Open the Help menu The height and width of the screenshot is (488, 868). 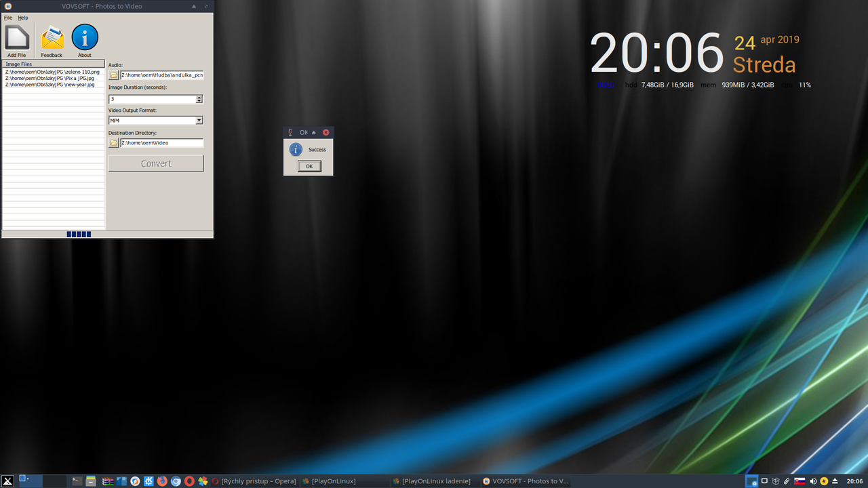[x=23, y=18]
